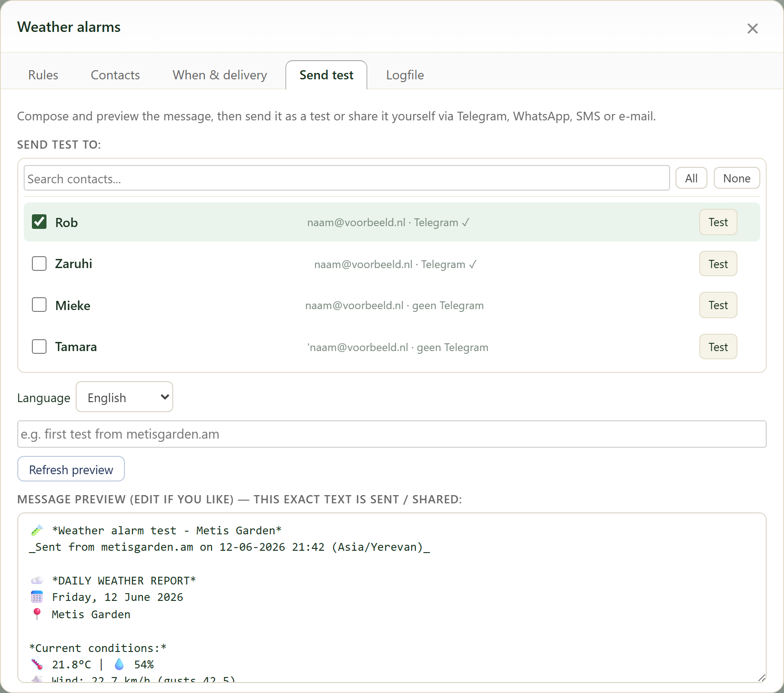
Task: Click the pin emoji before Metis Garden
Action: [37, 614]
